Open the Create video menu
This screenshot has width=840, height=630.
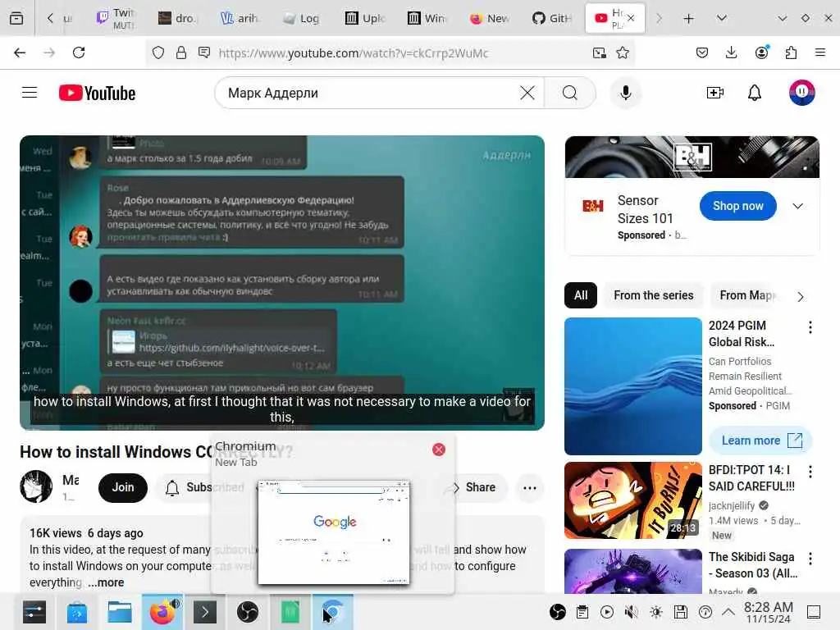714,93
